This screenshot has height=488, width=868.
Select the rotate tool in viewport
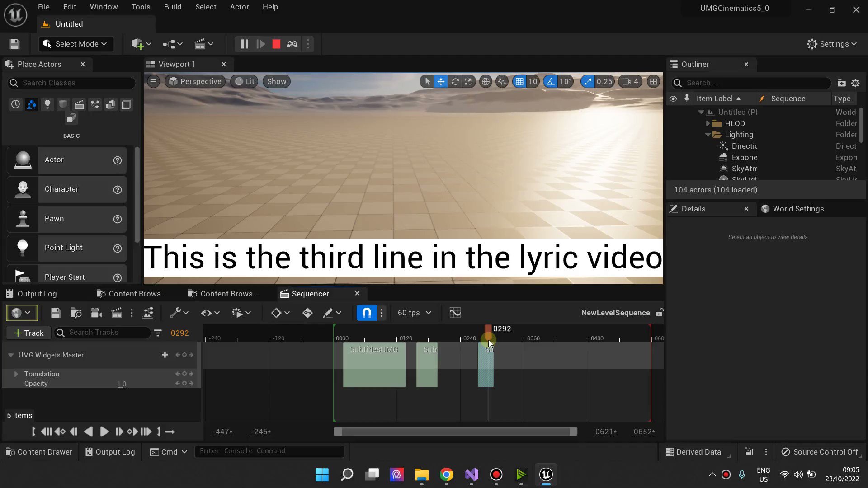[x=455, y=82]
